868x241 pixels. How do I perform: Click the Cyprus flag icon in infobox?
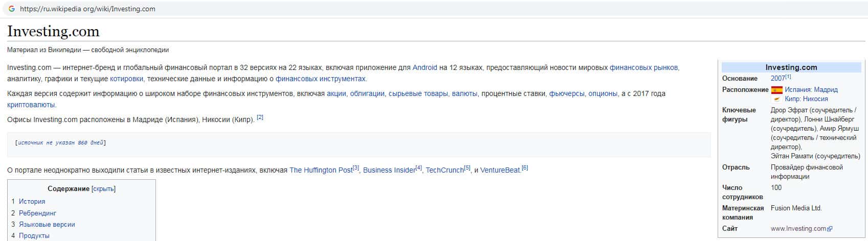(x=777, y=99)
